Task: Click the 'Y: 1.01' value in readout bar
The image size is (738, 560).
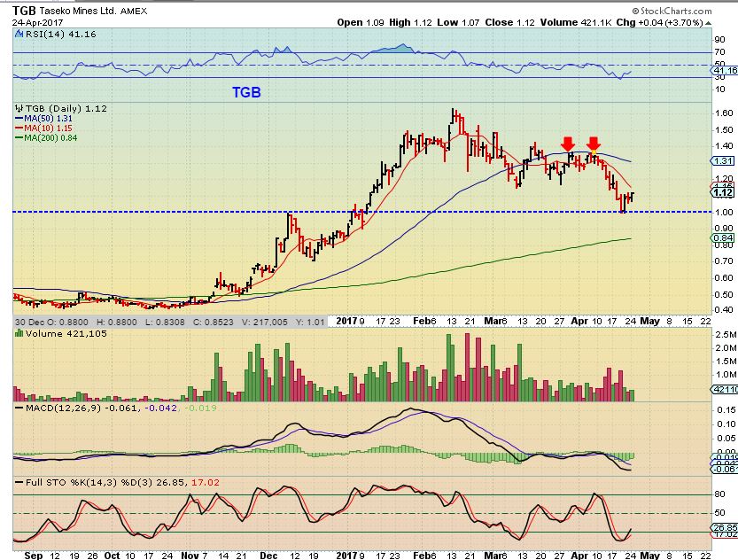Action: pyautogui.click(x=310, y=322)
